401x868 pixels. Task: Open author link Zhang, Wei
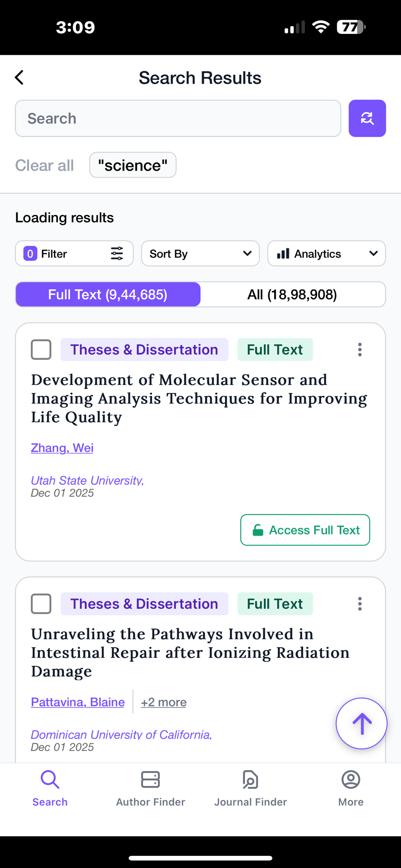[62, 448]
